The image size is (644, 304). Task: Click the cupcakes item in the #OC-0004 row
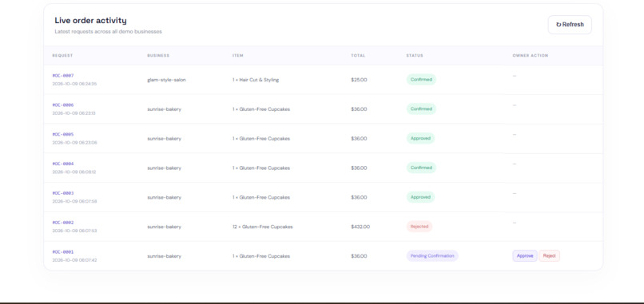pyautogui.click(x=261, y=168)
